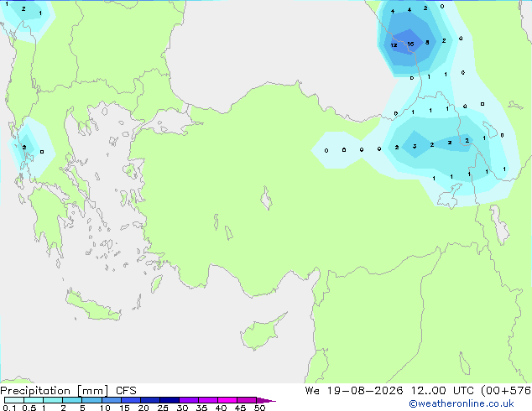
Task: Pick the 5–10 mm legend color swatch
Action: (91, 400)
